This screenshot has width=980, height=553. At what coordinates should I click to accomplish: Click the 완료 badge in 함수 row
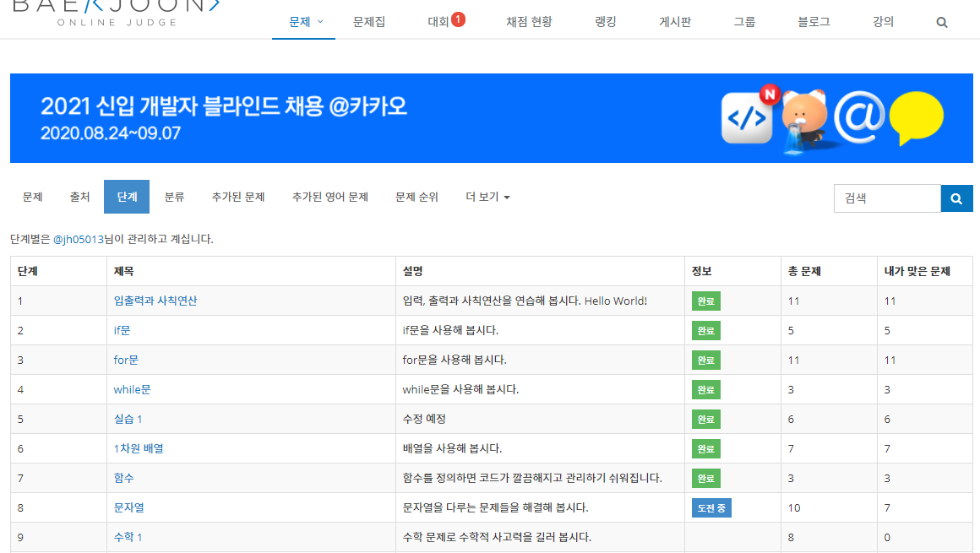coord(705,478)
